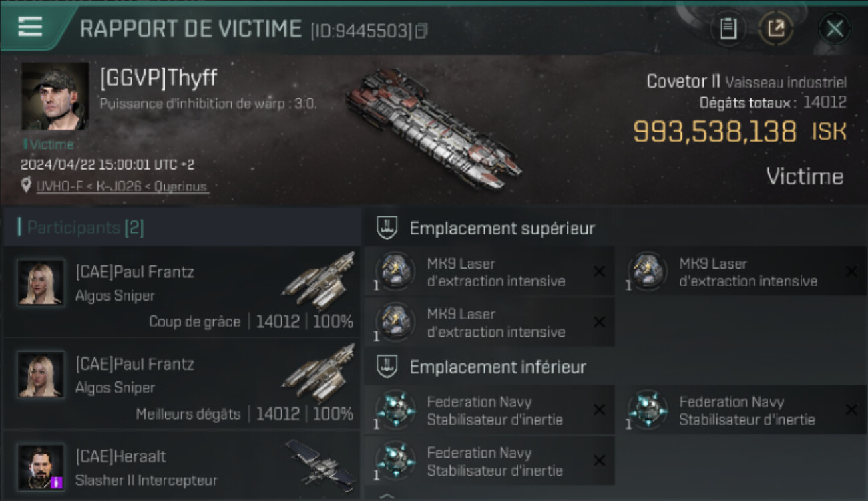Click first MK9 Laser d'extraction module icon
This screenshot has height=501, width=868.
395,271
